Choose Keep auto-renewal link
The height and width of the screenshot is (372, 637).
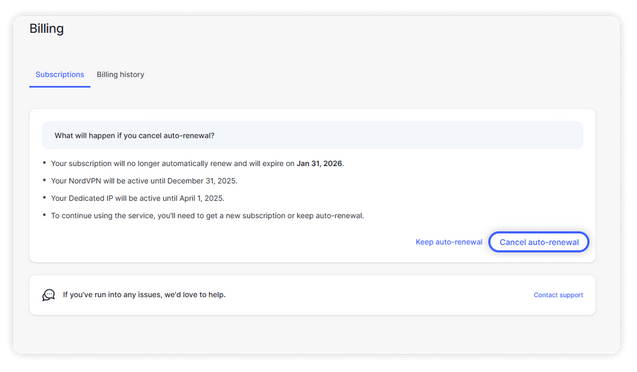[448, 242]
